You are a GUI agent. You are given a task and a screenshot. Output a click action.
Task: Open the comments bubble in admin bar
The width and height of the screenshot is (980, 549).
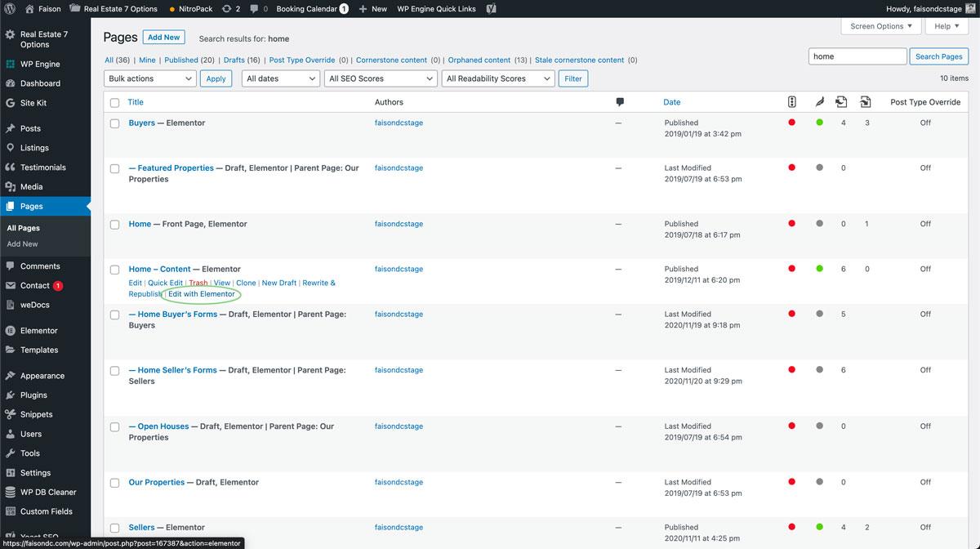(258, 9)
